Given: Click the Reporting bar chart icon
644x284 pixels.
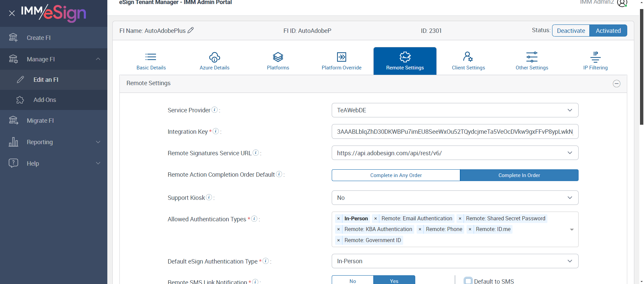Looking at the screenshot, I should (13, 142).
